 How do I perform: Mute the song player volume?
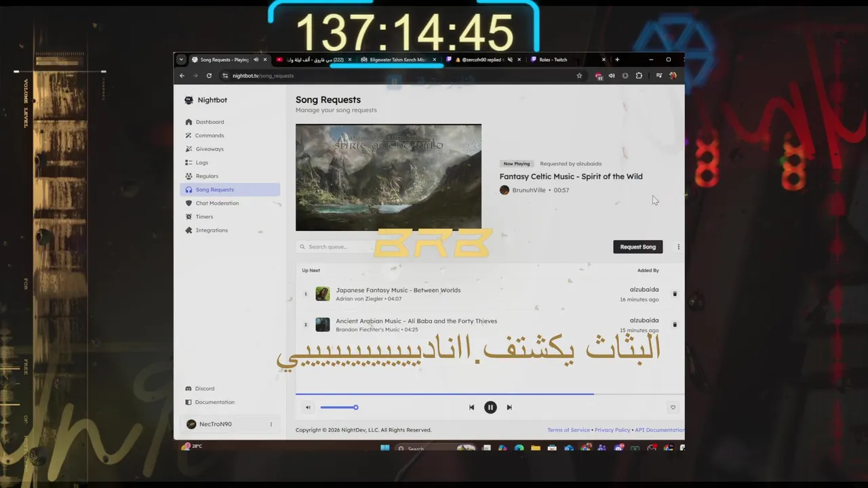[x=308, y=407]
